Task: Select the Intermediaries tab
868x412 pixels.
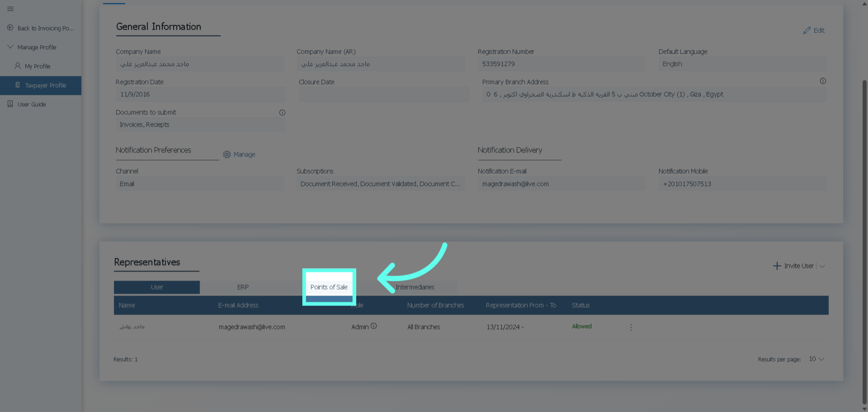Action: [414, 287]
